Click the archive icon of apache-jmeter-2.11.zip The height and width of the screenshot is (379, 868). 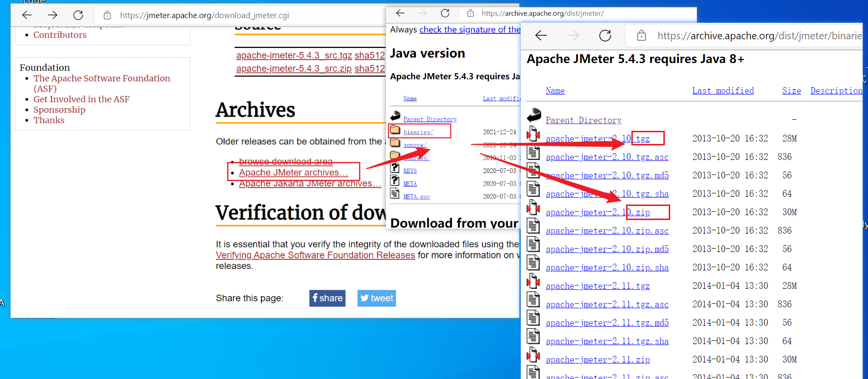533,355
